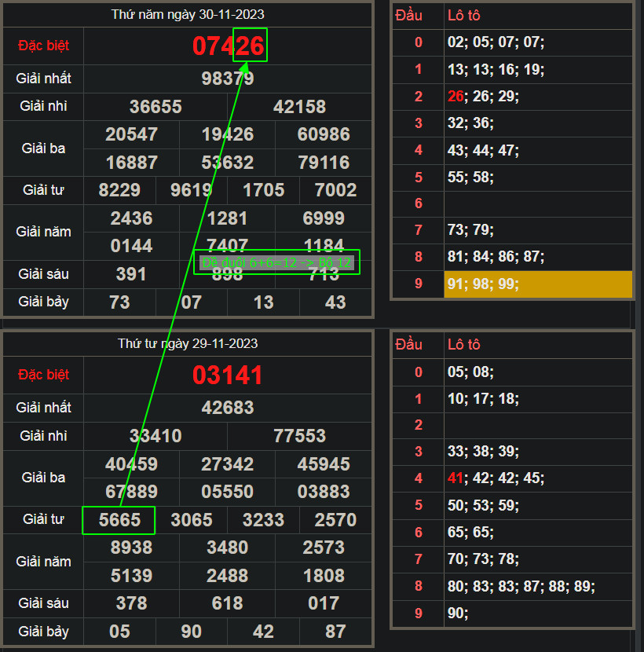
Task: Click the first prize number 42683
Action: pyautogui.click(x=228, y=408)
